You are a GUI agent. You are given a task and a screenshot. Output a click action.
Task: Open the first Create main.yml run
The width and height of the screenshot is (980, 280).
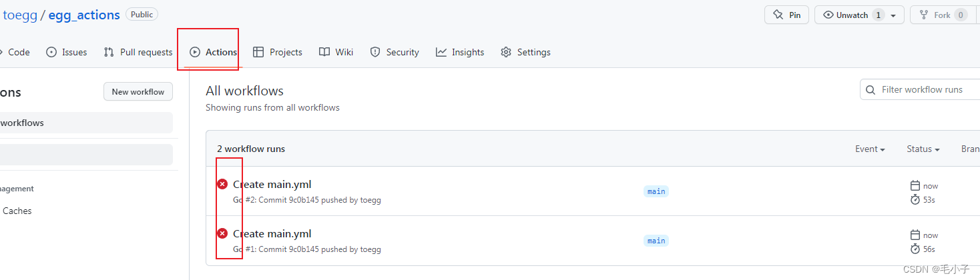tap(272, 184)
